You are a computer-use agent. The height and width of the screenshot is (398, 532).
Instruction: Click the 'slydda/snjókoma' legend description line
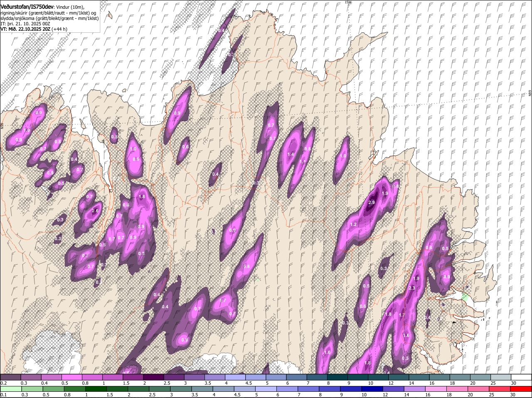point(49,18)
